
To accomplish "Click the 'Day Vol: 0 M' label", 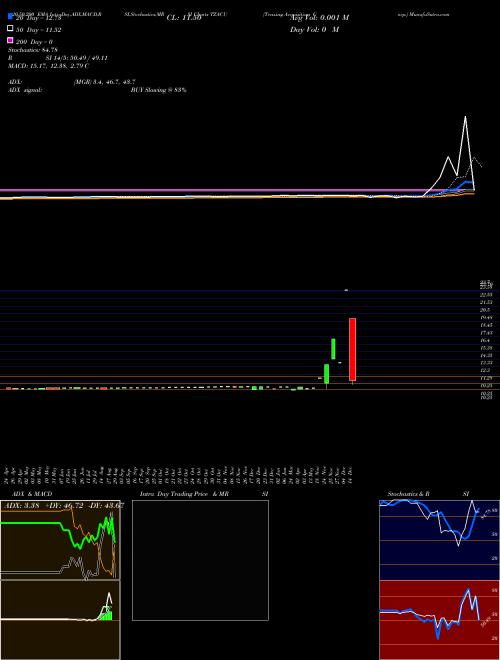I will (315, 30).
